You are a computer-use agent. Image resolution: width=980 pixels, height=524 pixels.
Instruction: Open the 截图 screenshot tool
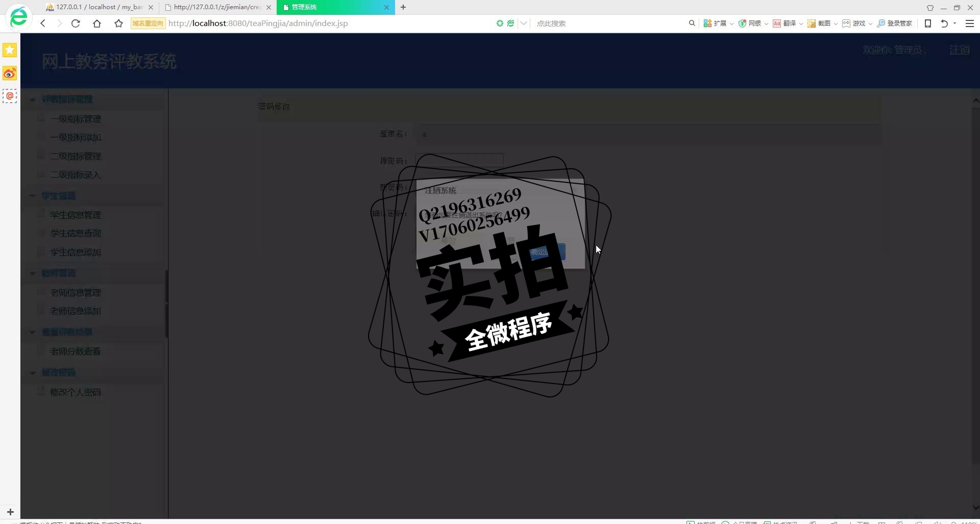tap(819, 23)
